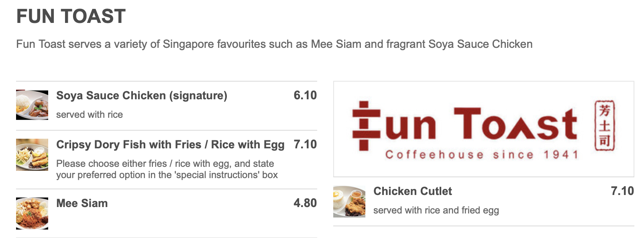Select the Mee Siam food image
The width and height of the screenshot is (644, 238).
point(32,213)
